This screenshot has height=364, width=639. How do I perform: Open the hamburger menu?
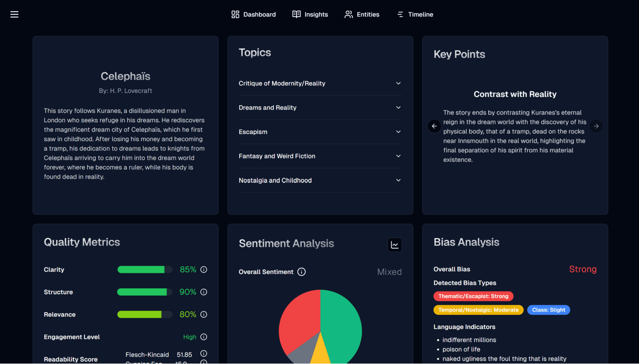[x=14, y=14]
